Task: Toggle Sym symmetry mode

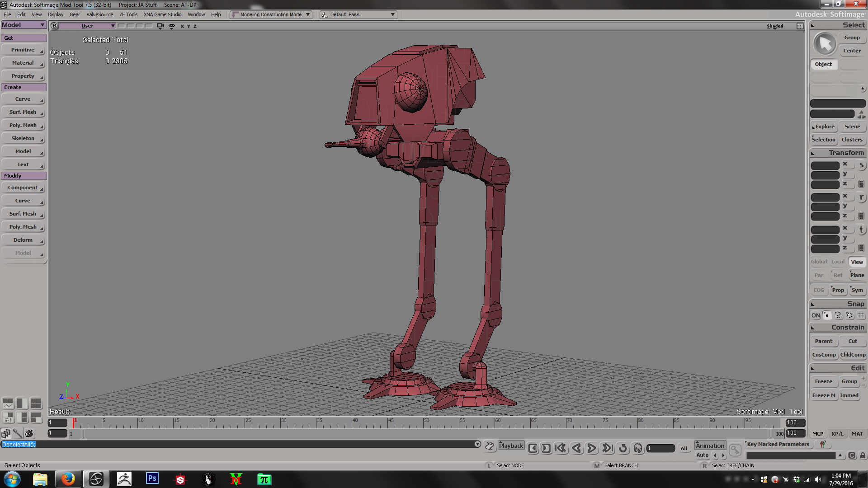Action: click(x=857, y=290)
